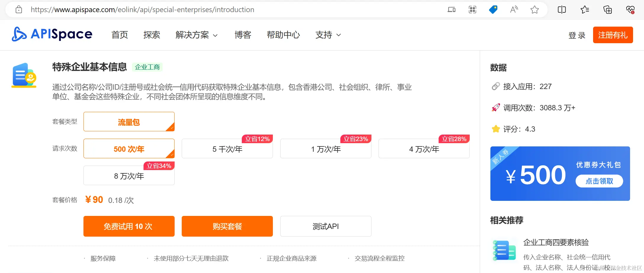Click the ¥90 package price
644x273 pixels.
[94, 200]
